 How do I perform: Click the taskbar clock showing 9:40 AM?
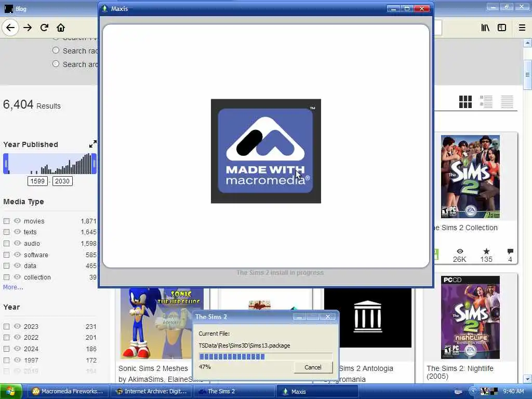pos(513,391)
